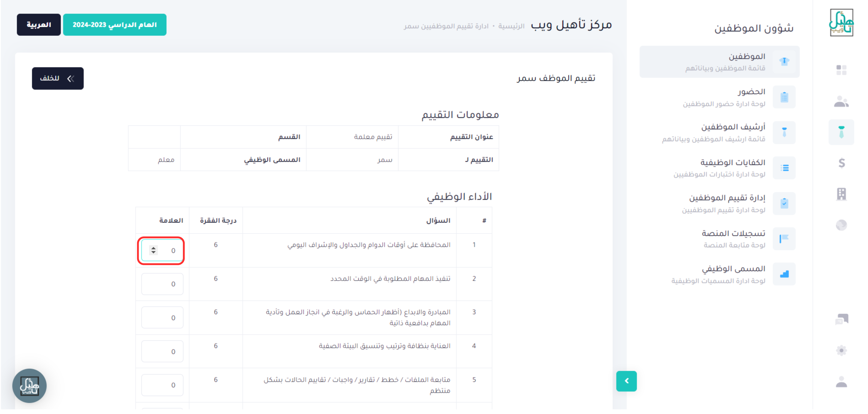The height and width of the screenshot is (414, 868).
Task: Click the المسمى الوظيفي chart icon
Action: coord(784,275)
